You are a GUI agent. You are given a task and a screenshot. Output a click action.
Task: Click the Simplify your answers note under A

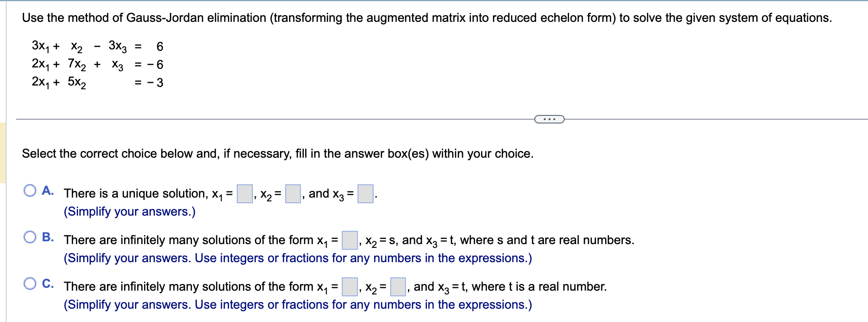pyautogui.click(x=131, y=211)
